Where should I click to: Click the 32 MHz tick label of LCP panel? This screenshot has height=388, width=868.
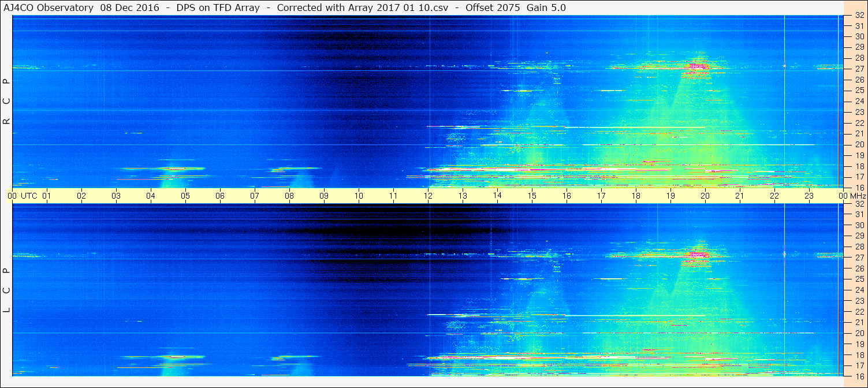(x=859, y=204)
